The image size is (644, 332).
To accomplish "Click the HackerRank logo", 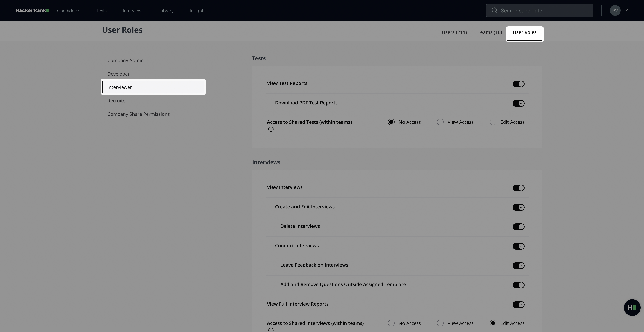I will (x=32, y=11).
